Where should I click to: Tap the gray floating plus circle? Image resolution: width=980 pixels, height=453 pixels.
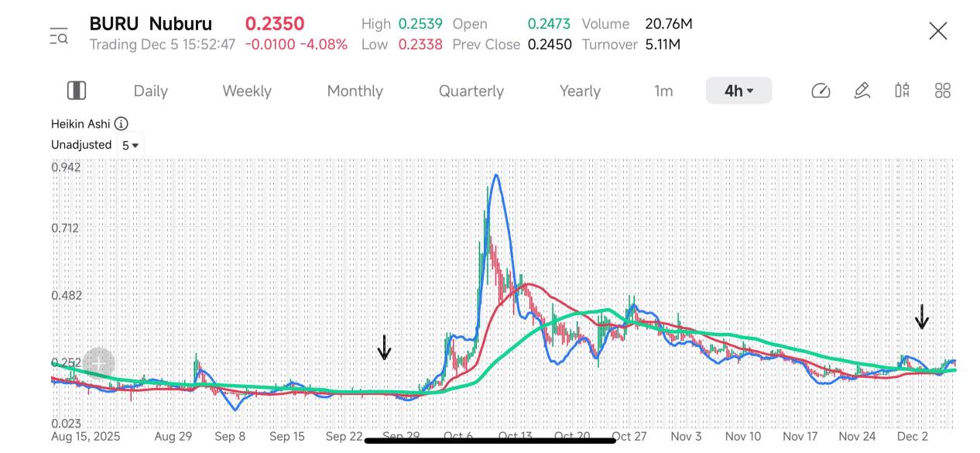[99, 363]
